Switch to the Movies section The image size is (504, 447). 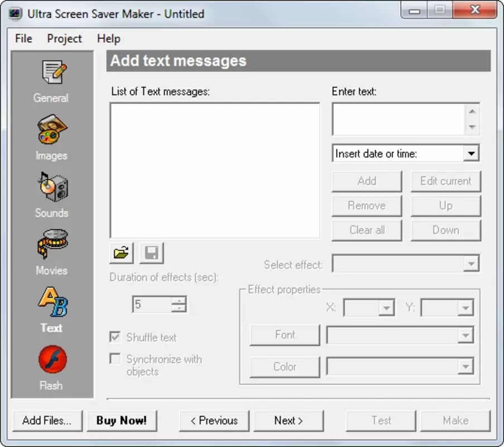52,253
